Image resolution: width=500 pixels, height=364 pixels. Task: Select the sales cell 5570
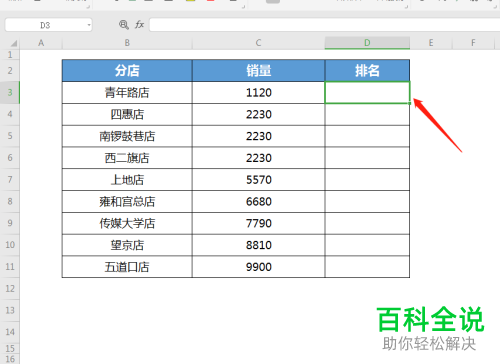click(x=258, y=180)
